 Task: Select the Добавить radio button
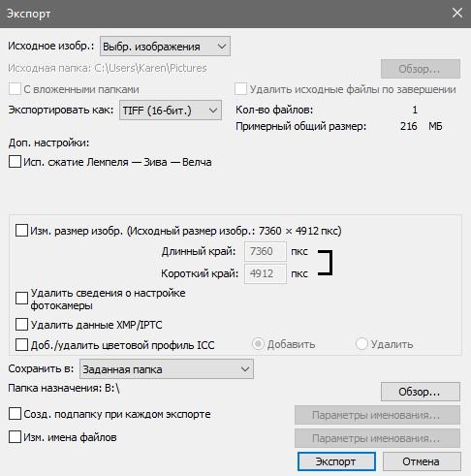[x=258, y=344]
